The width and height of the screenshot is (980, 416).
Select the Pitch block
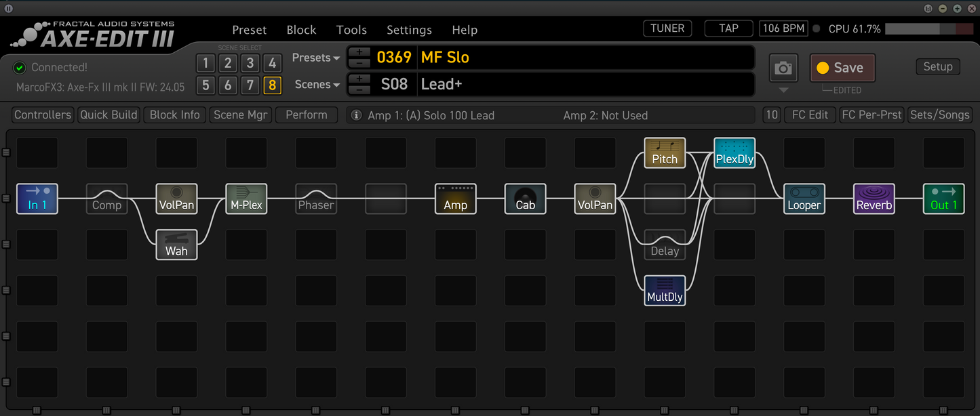(x=665, y=152)
